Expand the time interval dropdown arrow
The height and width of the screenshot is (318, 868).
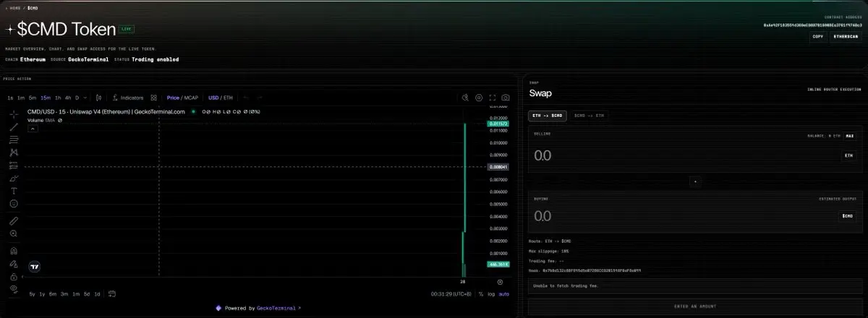[x=85, y=98]
